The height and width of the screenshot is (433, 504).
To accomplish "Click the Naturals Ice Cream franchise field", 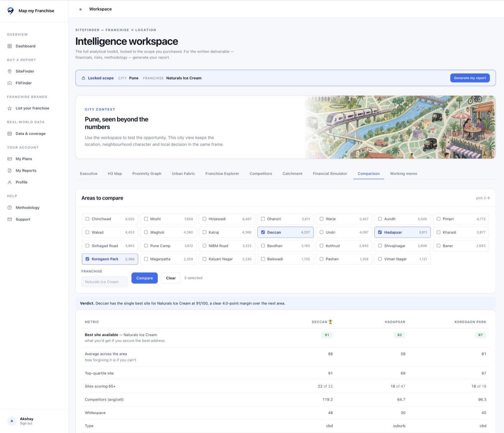I will pyautogui.click(x=105, y=282).
